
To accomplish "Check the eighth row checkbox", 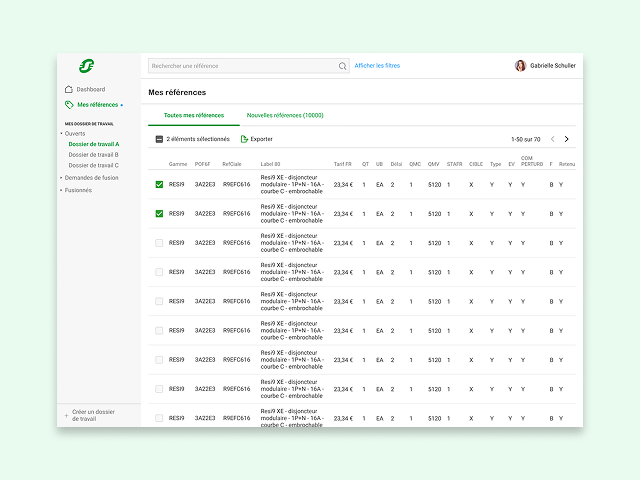I will [x=159, y=389].
